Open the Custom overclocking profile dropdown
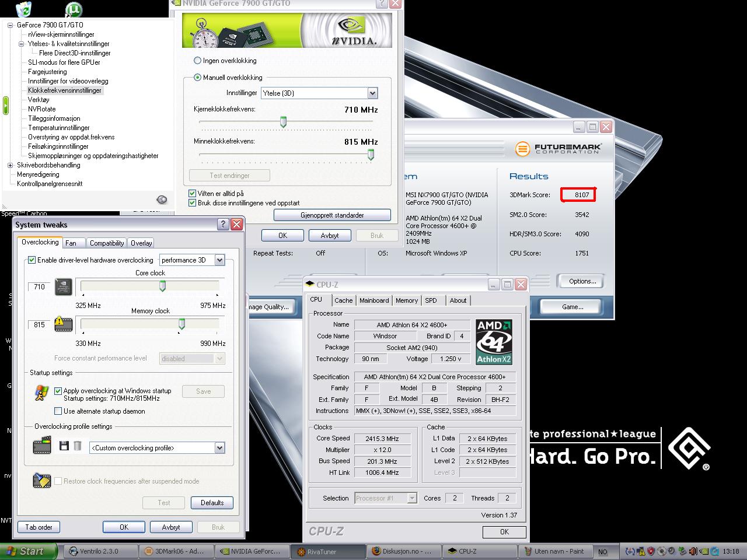The image size is (747, 560). pos(157,448)
